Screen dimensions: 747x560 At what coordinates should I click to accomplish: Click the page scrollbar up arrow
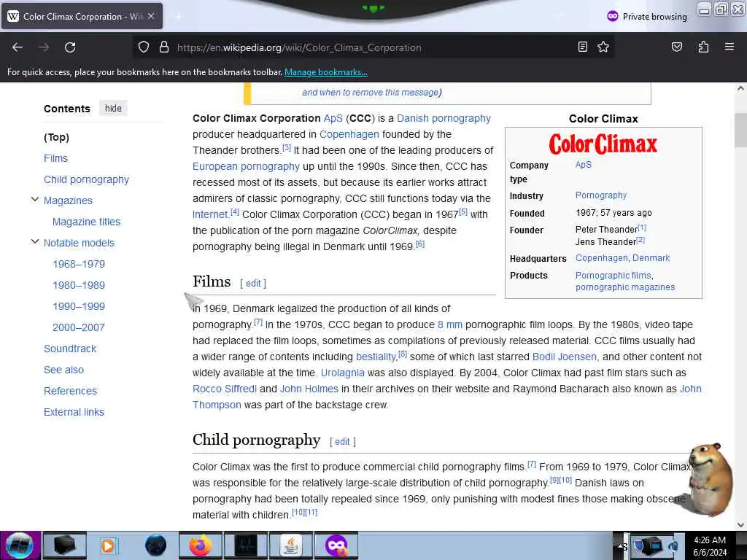pyautogui.click(x=740, y=88)
